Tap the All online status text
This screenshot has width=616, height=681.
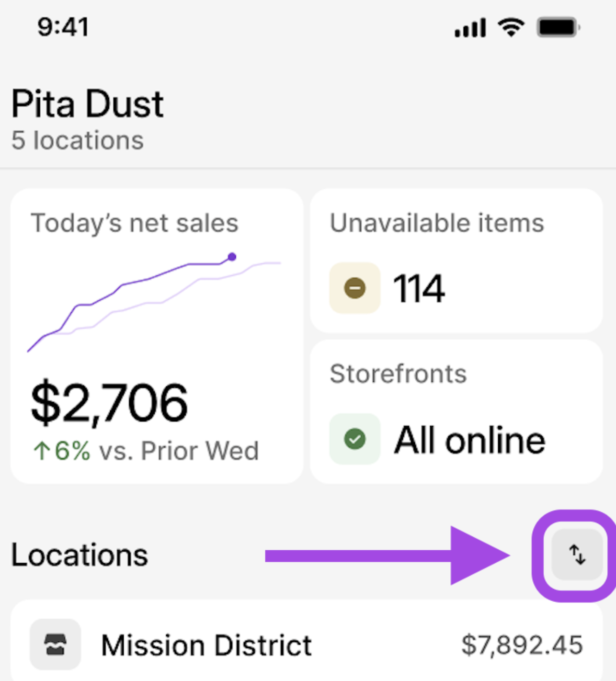pos(469,440)
